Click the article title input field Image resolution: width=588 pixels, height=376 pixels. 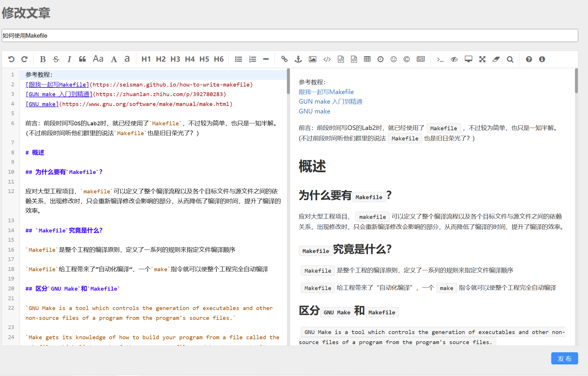(290, 36)
